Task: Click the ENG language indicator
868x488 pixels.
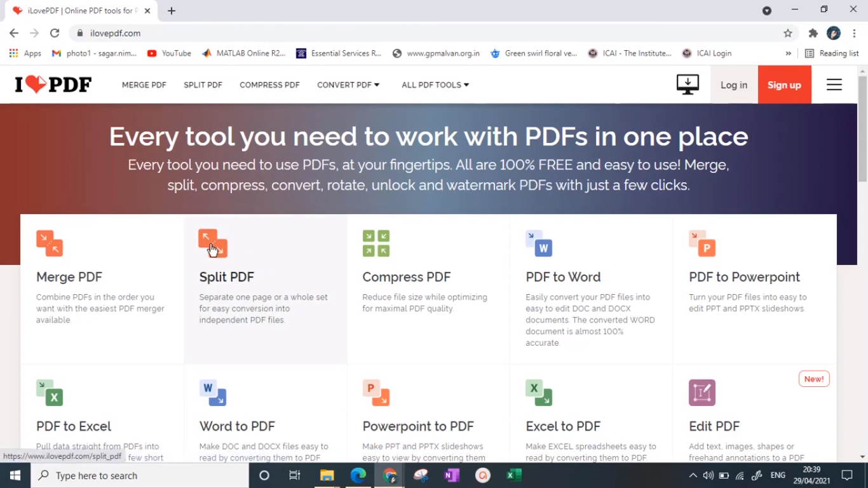Action: (778, 475)
